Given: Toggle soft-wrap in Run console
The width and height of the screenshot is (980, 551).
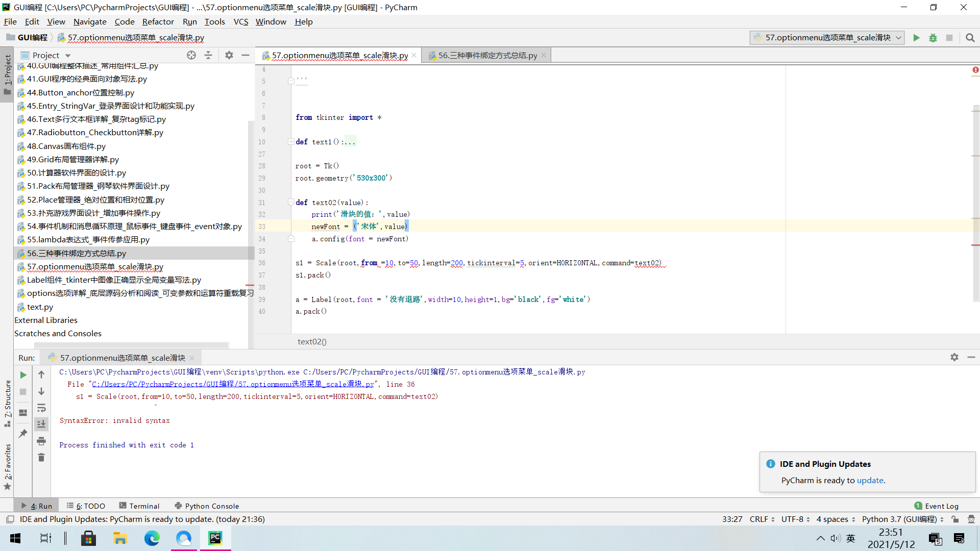Looking at the screenshot, I should [41, 408].
